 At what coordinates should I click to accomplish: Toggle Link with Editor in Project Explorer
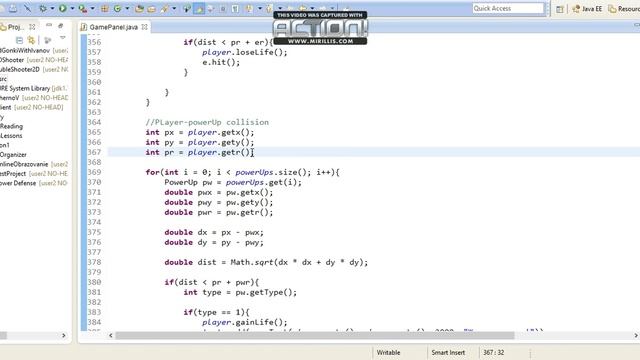coord(31,40)
